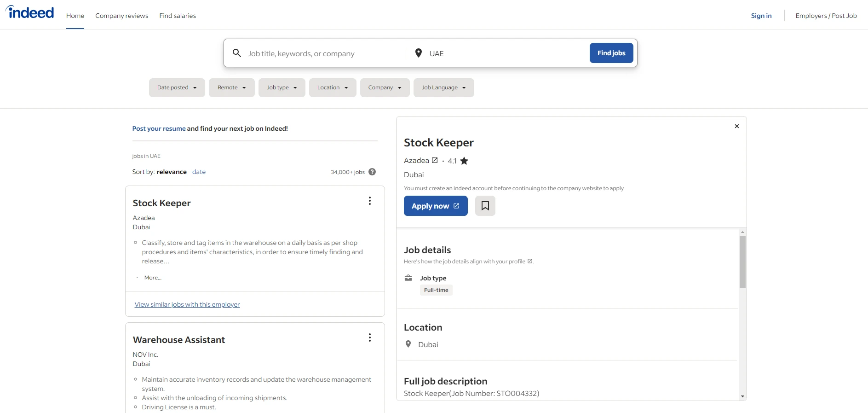This screenshot has width=868, height=413.
Task: Expand the Date posted filter
Action: (x=177, y=87)
